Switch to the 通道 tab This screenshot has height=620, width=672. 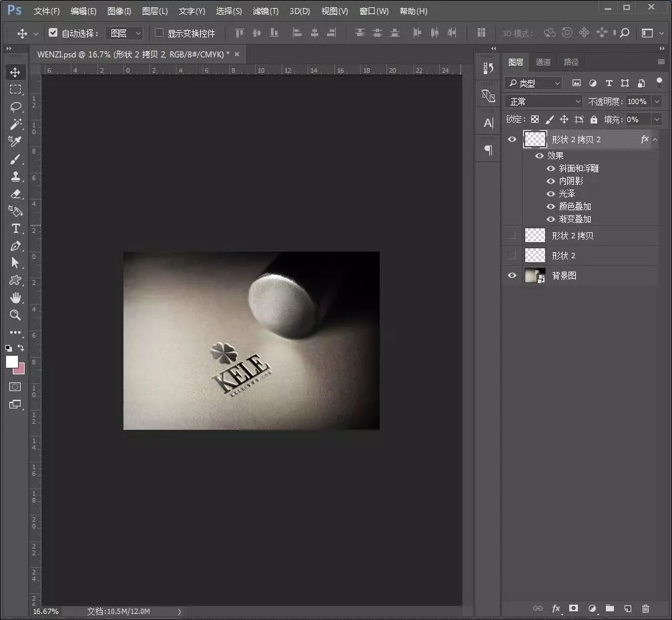[x=543, y=62]
